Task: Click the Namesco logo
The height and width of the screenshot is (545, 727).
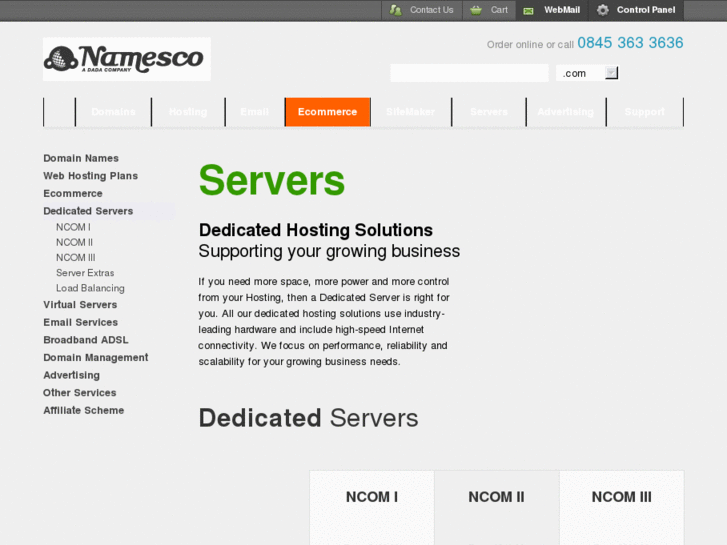Action: point(127,59)
